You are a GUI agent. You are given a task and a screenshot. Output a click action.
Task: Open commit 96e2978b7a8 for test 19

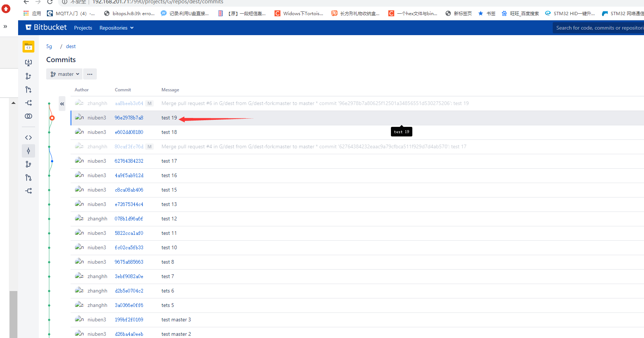click(129, 118)
